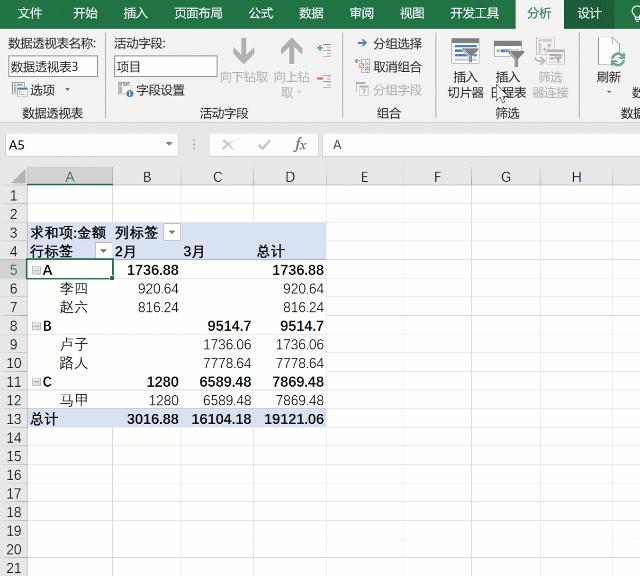The height and width of the screenshot is (576, 640).
Task: Click the 取消组合 (Ungroup) button
Action: pos(388,66)
